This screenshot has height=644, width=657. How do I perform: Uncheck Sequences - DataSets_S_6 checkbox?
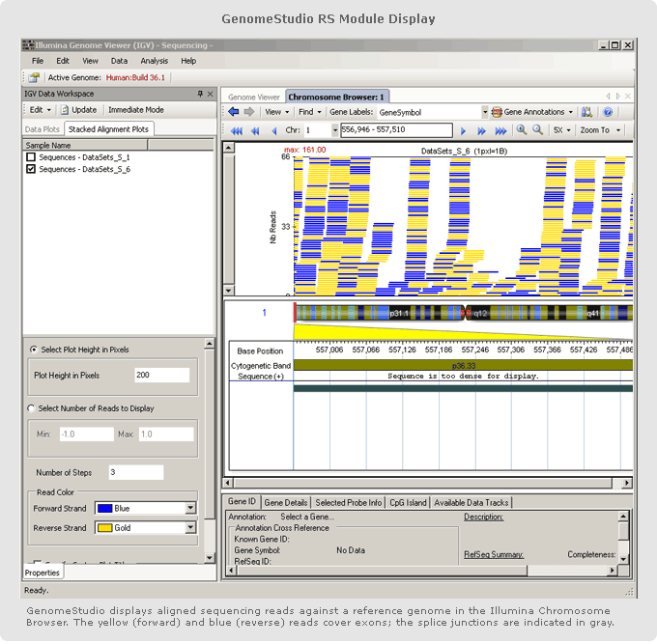[x=31, y=169]
